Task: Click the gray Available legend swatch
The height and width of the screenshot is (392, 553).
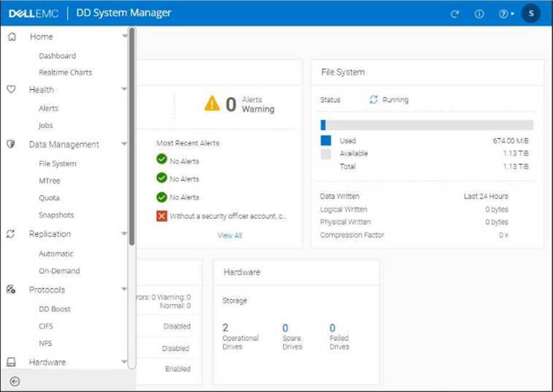Action: [326, 154]
